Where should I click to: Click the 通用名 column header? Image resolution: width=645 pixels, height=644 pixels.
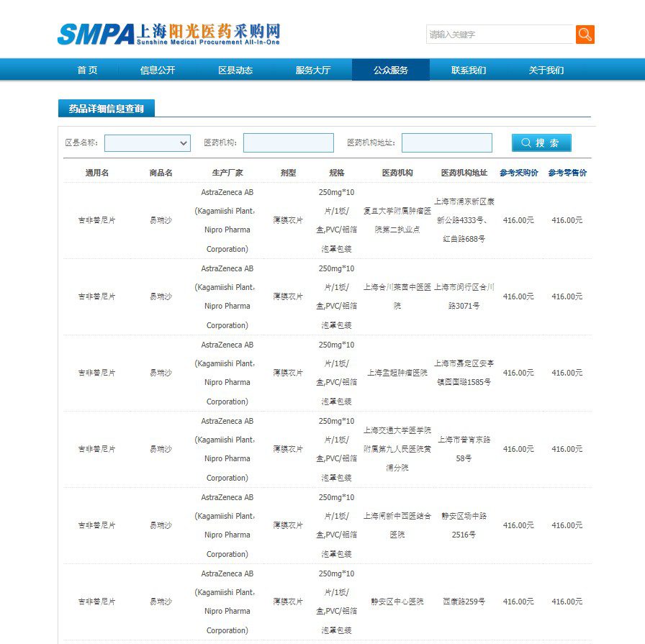tap(97, 173)
